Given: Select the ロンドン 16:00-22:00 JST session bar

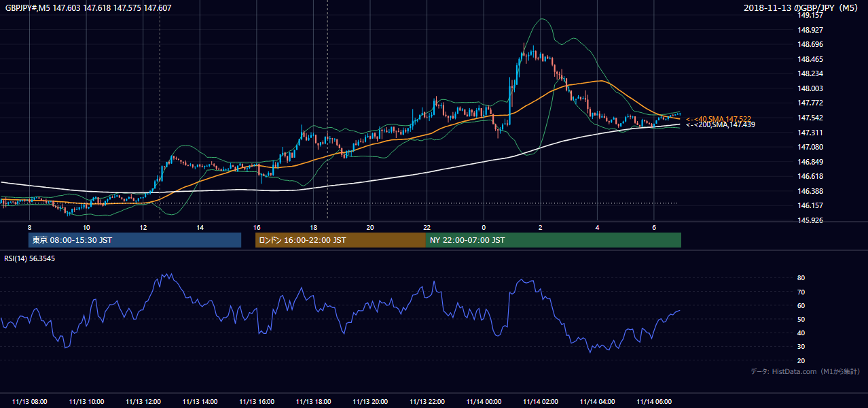Looking at the screenshot, I should point(340,240).
